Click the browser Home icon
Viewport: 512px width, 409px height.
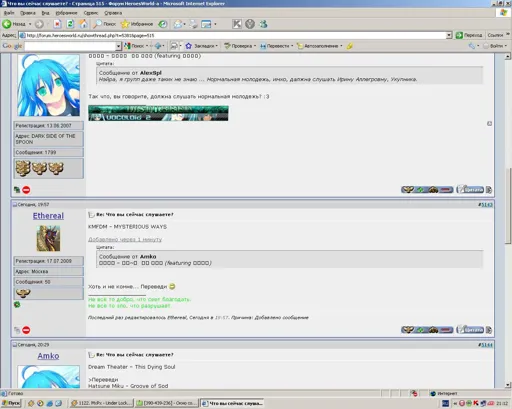point(83,24)
